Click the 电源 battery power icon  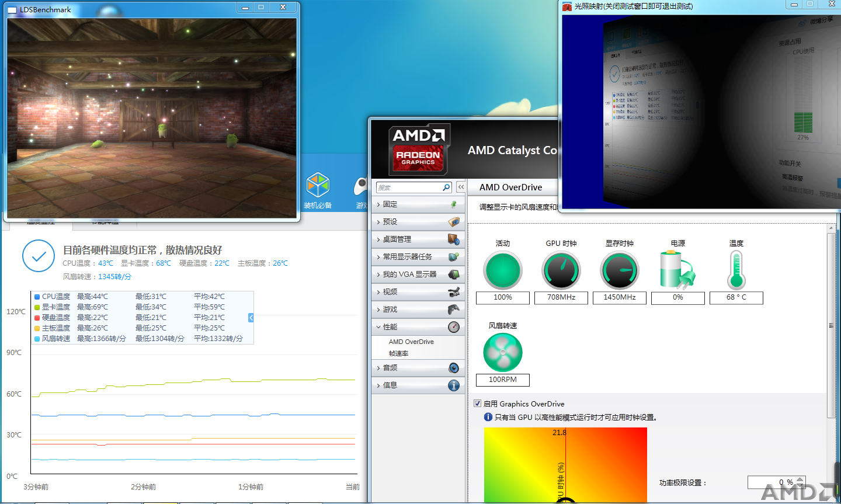677,270
